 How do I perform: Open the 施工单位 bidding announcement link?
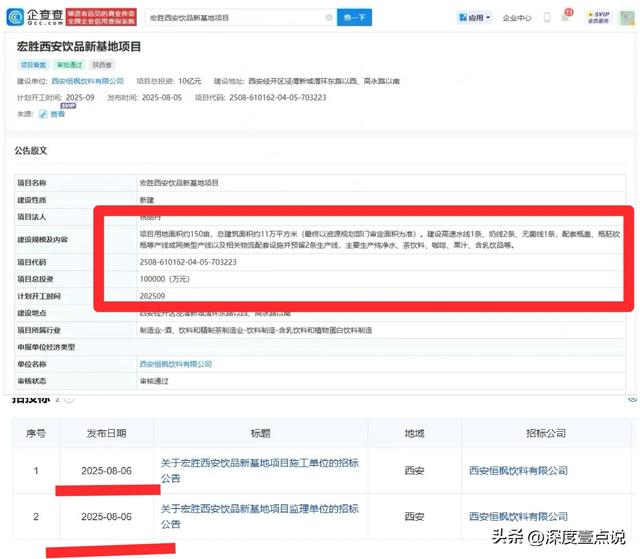(x=260, y=470)
